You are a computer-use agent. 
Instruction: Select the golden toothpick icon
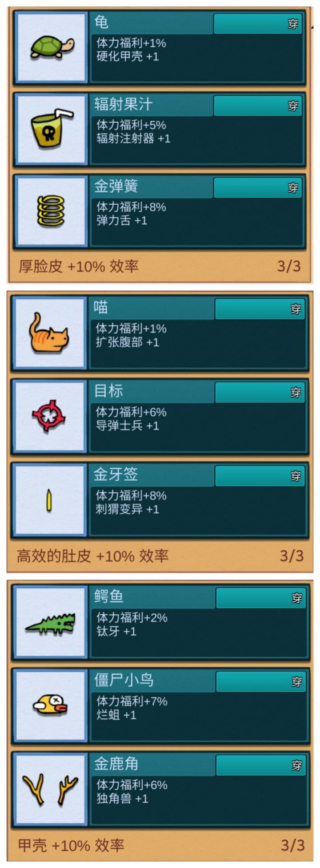point(50,500)
